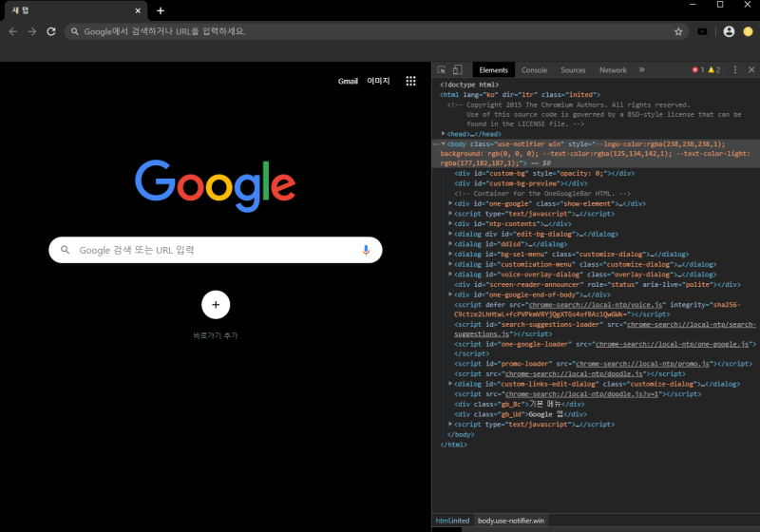This screenshot has height=532, width=760.
Task: Click the red error count icon
Action: (695, 69)
